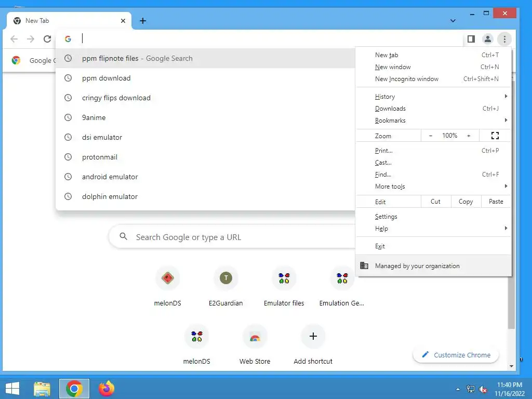Click the Chrome taskbar icon
The height and width of the screenshot is (399, 532).
(74, 389)
